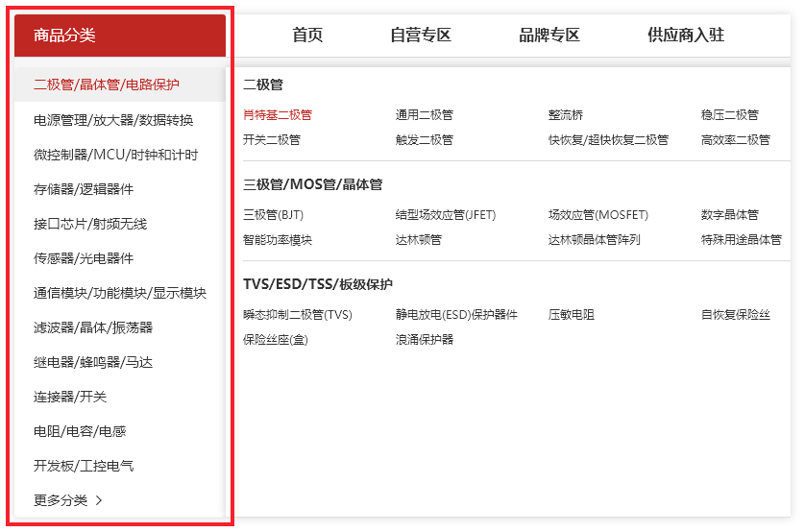Switch to 品牌专区 tab
805x532 pixels.
[x=549, y=35]
